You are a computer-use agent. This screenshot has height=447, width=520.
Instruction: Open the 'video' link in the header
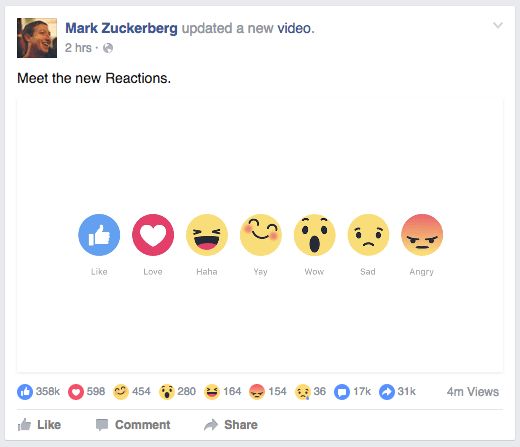(294, 28)
